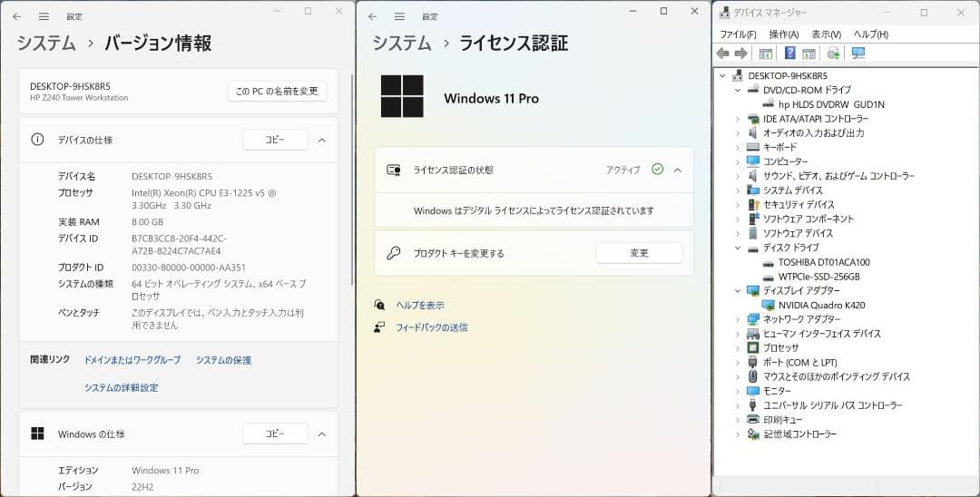
Task: Click the モニター category icon
Action: point(753,391)
